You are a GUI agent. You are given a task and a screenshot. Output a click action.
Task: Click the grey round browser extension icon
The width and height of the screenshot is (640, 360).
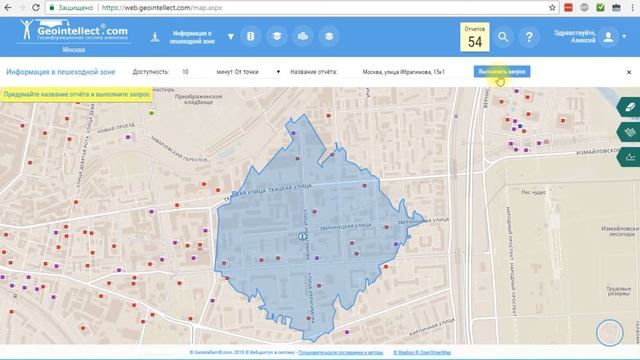(584, 7)
